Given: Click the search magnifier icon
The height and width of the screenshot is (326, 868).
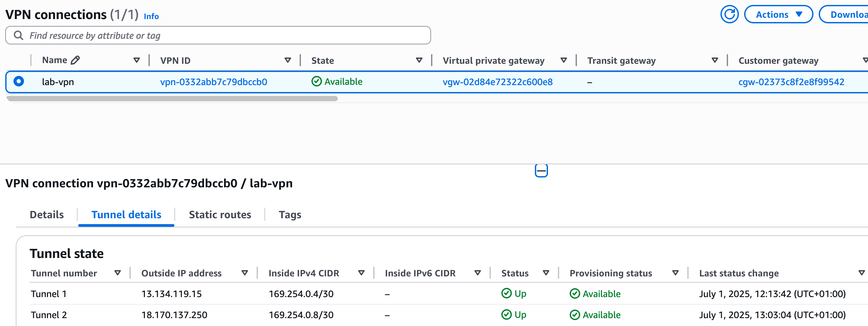Looking at the screenshot, I should (18, 35).
